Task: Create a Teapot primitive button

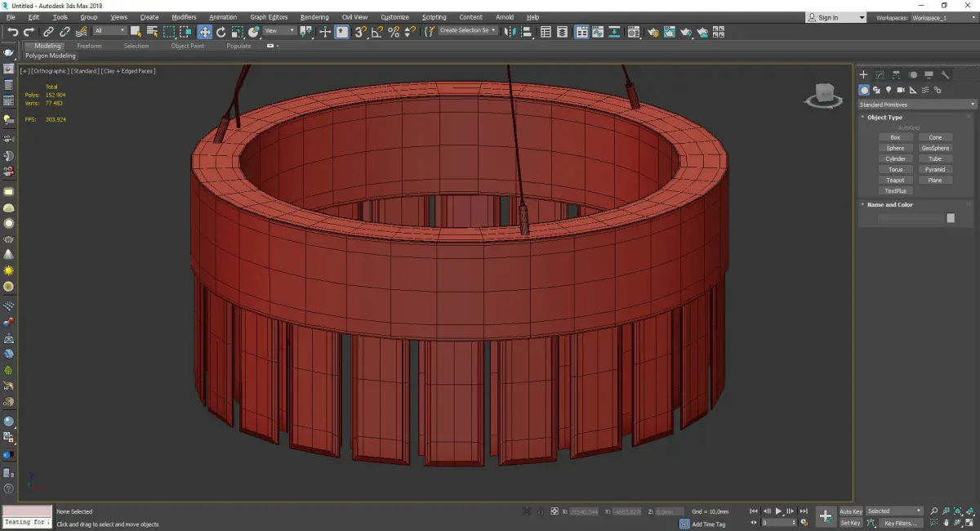Action: [895, 180]
